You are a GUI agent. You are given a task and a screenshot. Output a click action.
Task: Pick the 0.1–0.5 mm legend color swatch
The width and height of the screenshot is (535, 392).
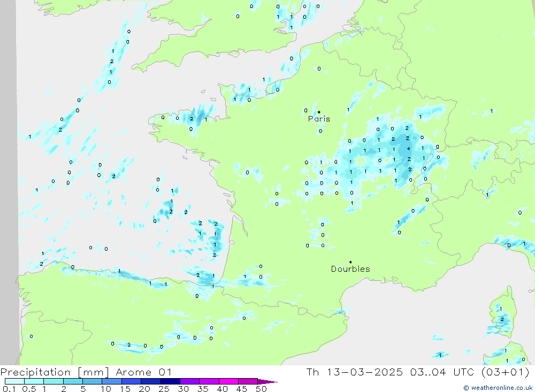click(14, 381)
